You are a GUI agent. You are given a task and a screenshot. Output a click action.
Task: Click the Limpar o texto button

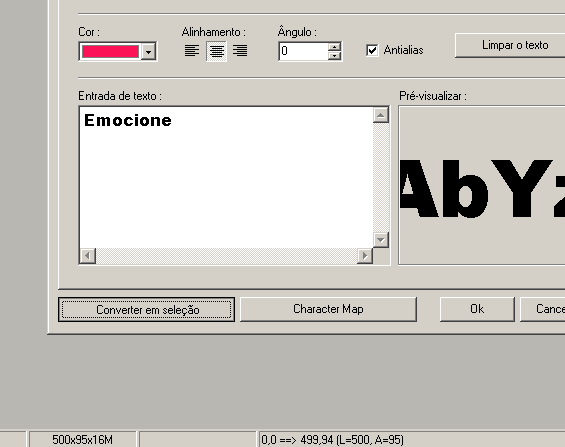pos(510,45)
